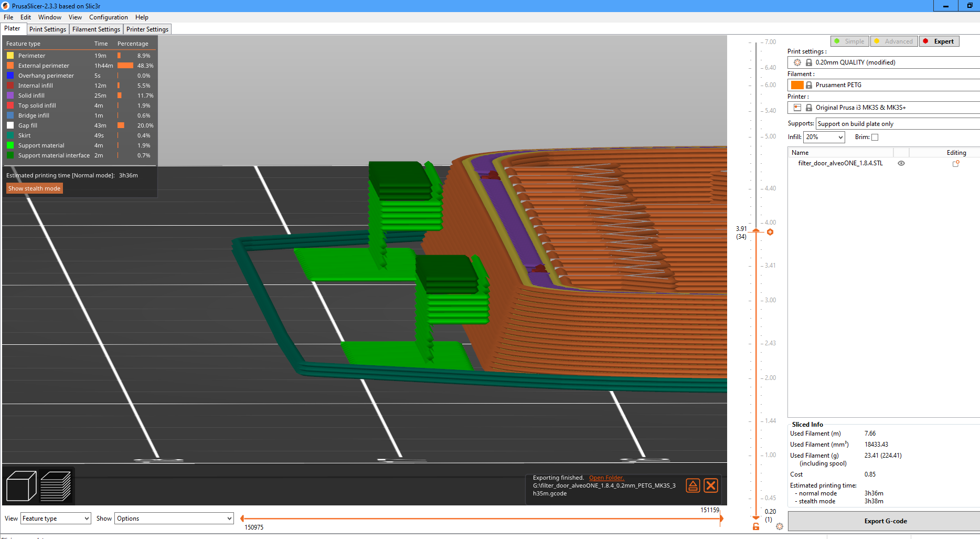
Task: Switch to the 3D editor cube view
Action: 21,486
